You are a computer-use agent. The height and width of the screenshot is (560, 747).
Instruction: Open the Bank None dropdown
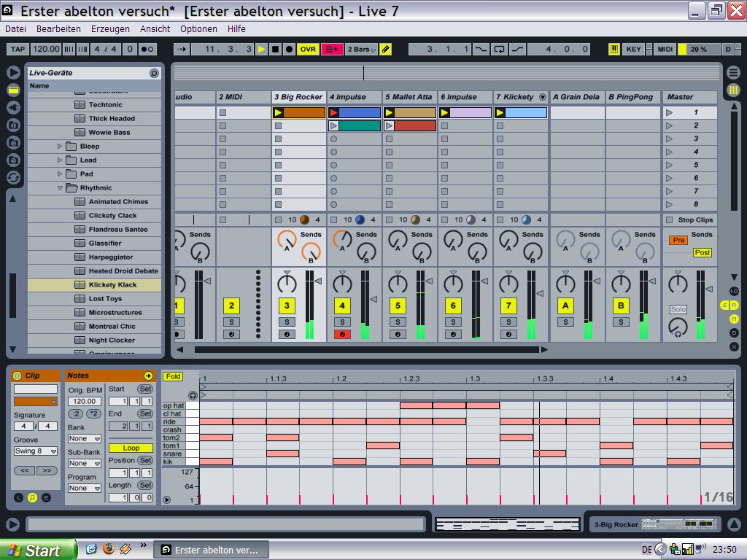click(x=85, y=438)
